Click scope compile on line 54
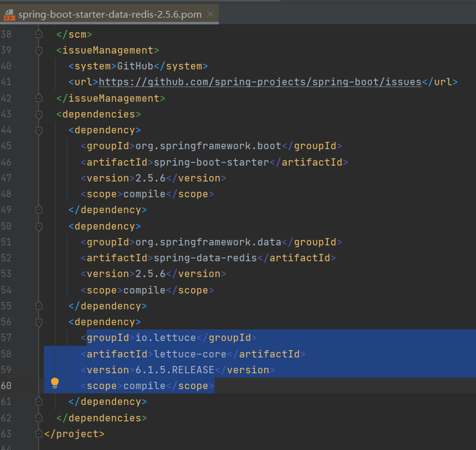This screenshot has height=450, width=476. 144,290
